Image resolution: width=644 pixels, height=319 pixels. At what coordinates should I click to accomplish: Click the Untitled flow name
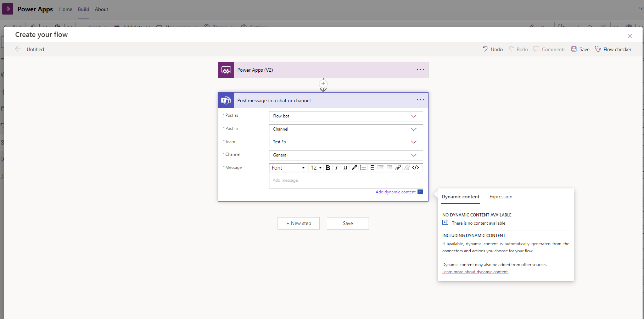coord(35,49)
